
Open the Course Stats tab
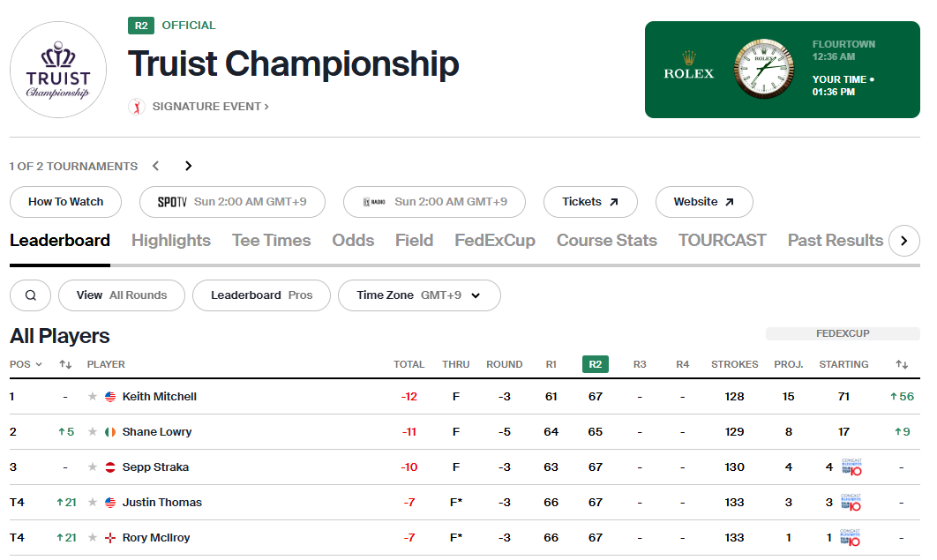click(606, 241)
